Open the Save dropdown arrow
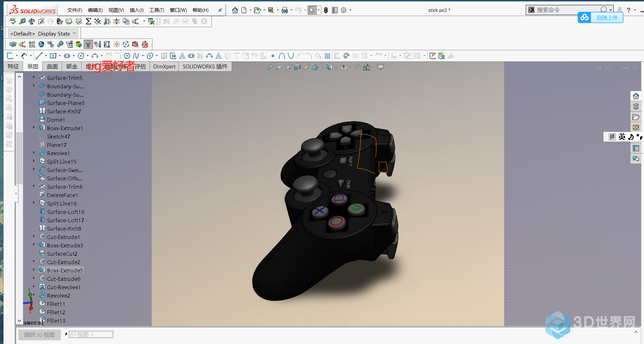This screenshot has height=344, width=644. click(278, 10)
